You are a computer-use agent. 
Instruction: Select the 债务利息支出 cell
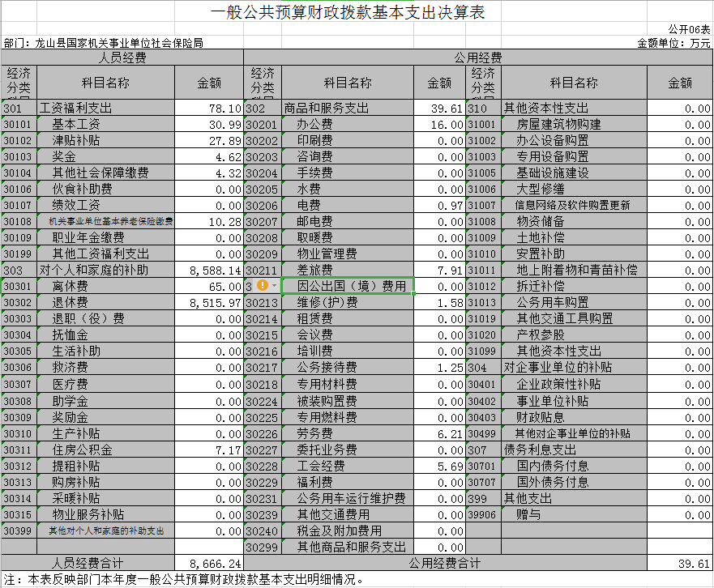[x=574, y=450]
